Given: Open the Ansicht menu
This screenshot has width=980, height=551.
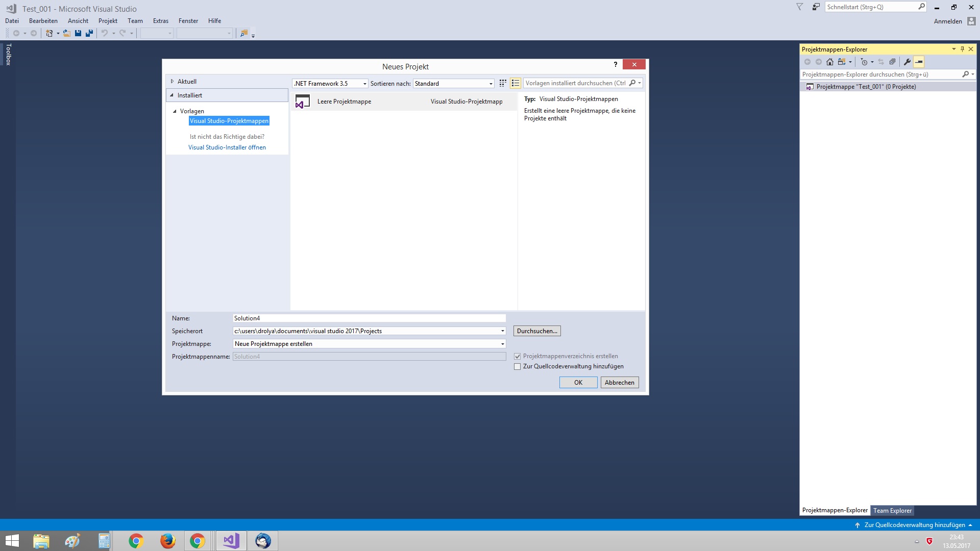Looking at the screenshot, I should 78,21.
